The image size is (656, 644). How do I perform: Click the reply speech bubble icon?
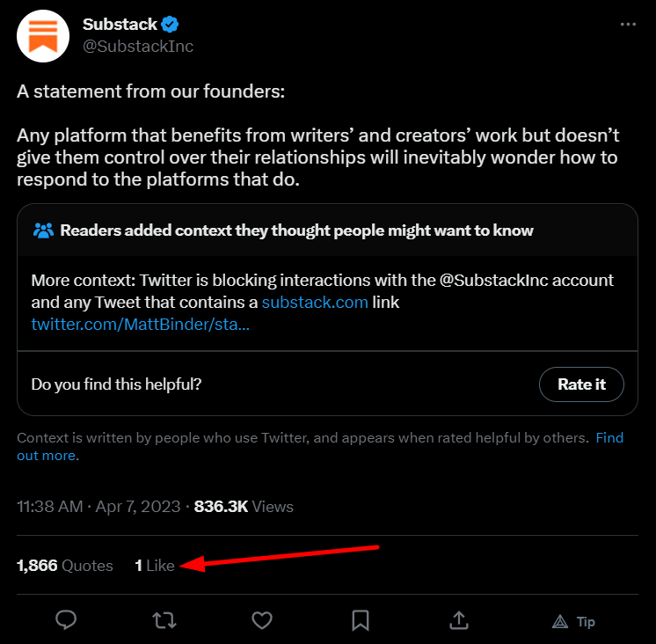coord(66,620)
